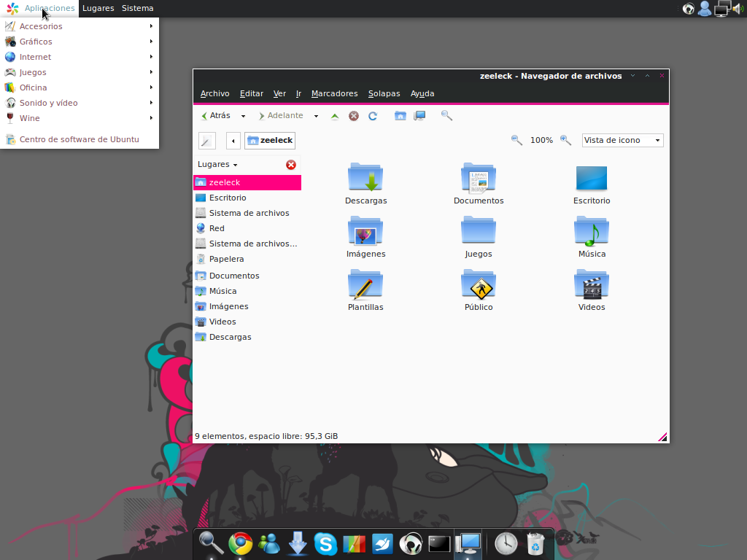Image resolution: width=747 pixels, height=560 pixels.
Task: Open the terminal from the dock
Action: point(438,543)
